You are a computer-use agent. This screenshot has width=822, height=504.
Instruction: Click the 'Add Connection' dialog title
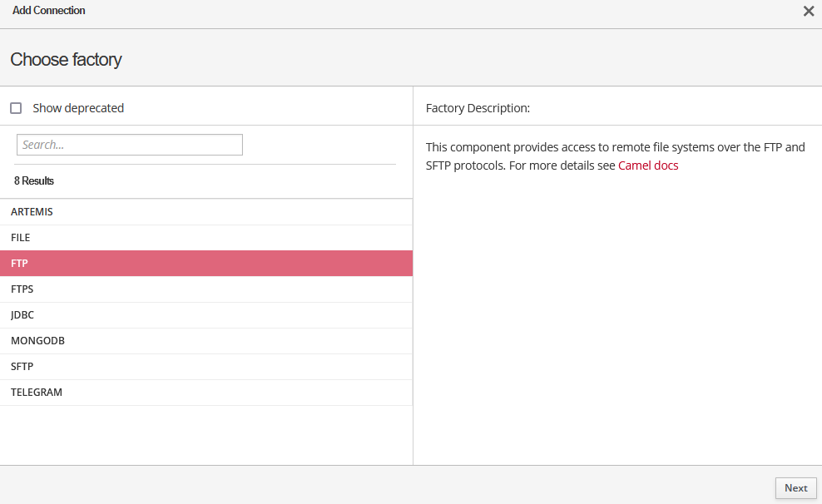click(x=49, y=11)
